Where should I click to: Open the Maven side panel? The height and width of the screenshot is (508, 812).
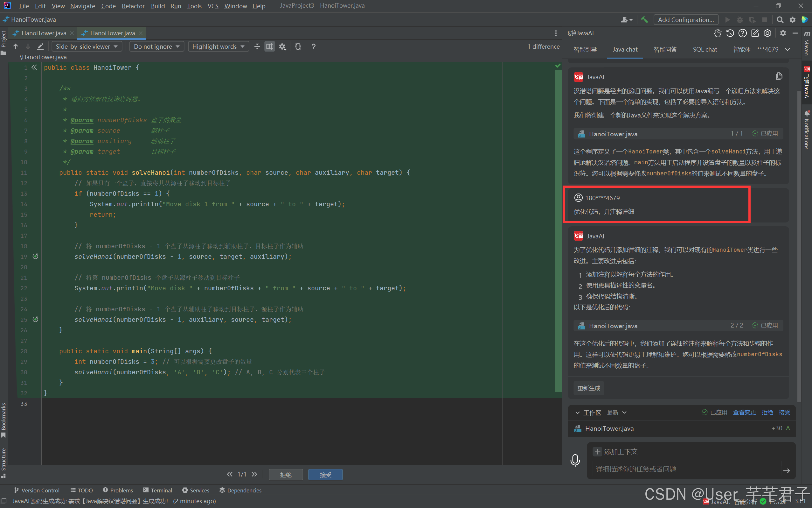click(x=807, y=43)
